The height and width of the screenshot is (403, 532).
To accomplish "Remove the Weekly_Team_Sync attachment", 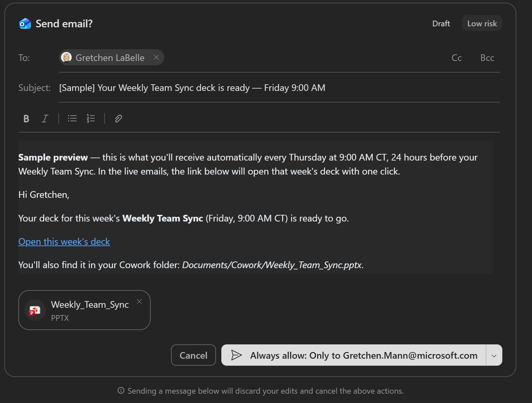I will click(139, 301).
